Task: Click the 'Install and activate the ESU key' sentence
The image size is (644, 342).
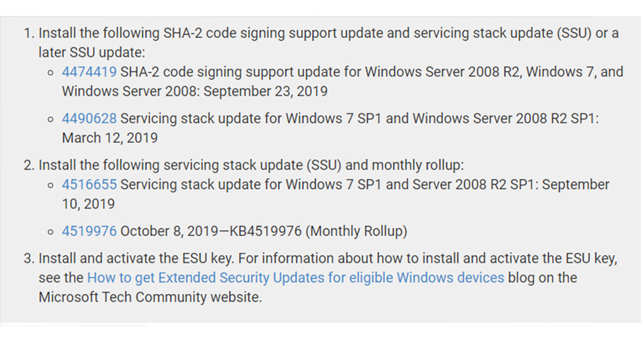Action: pyautogui.click(x=136, y=258)
